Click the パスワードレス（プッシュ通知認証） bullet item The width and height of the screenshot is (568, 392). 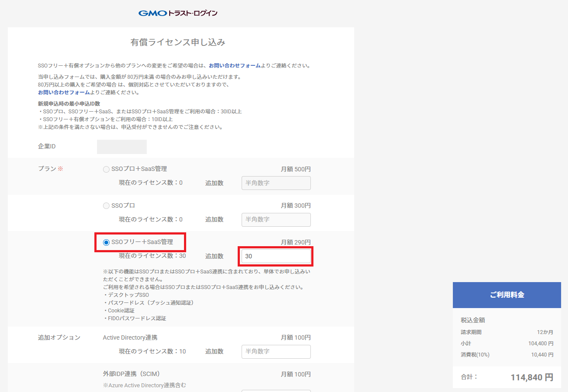point(148,303)
